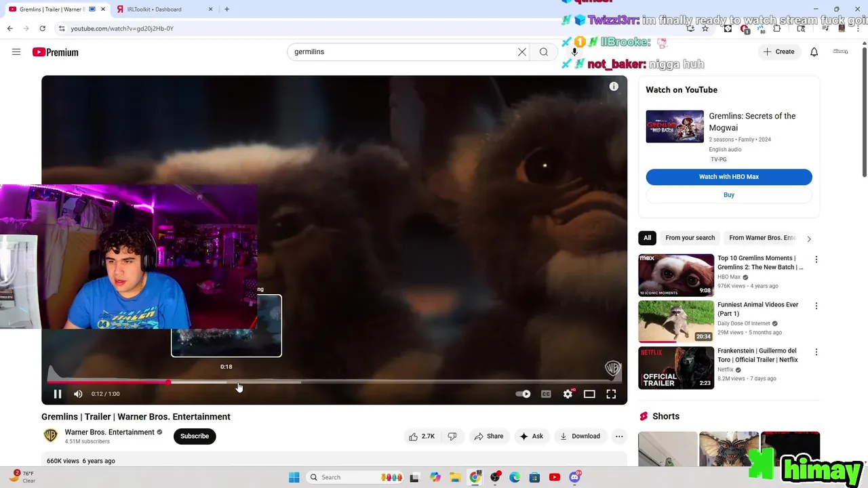Click the search magnifier button
868x488 pixels.
(x=544, y=52)
